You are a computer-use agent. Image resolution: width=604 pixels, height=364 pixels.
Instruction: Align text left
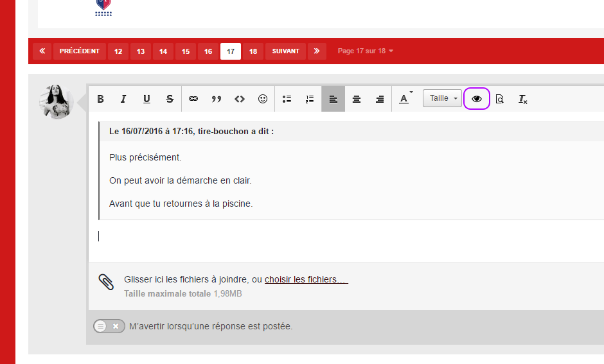333,99
